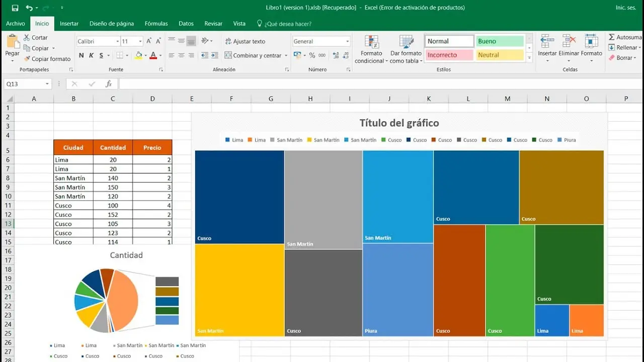The image size is (644, 362).
Task: Click the Copiar formato paintbrush
Action: coord(27,59)
